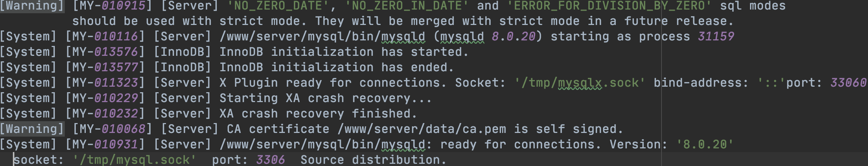This screenshot has width=868, height=166.
Task: Click the 'NO_ZERO_IN_DATE' string
Action: click(407, 6)
